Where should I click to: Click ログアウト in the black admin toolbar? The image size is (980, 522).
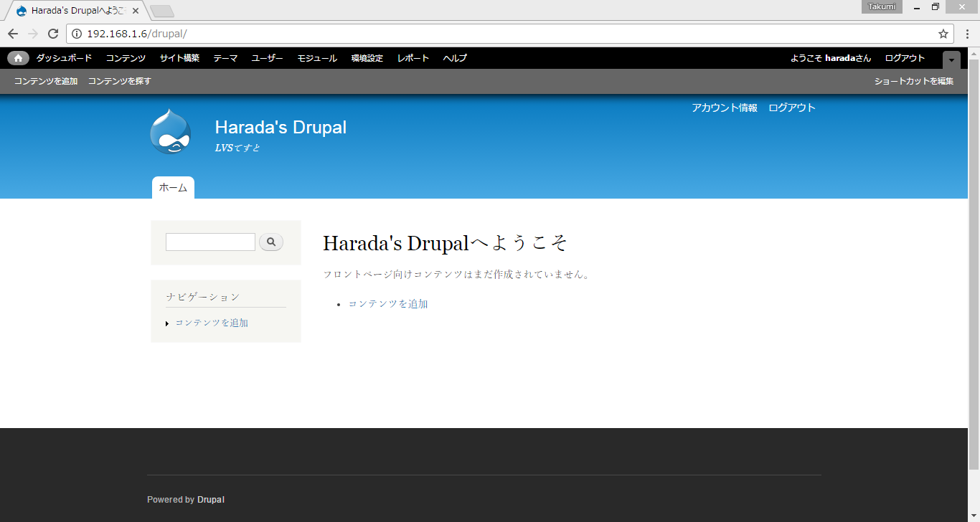pyautogui.click(x=905, y=58)
